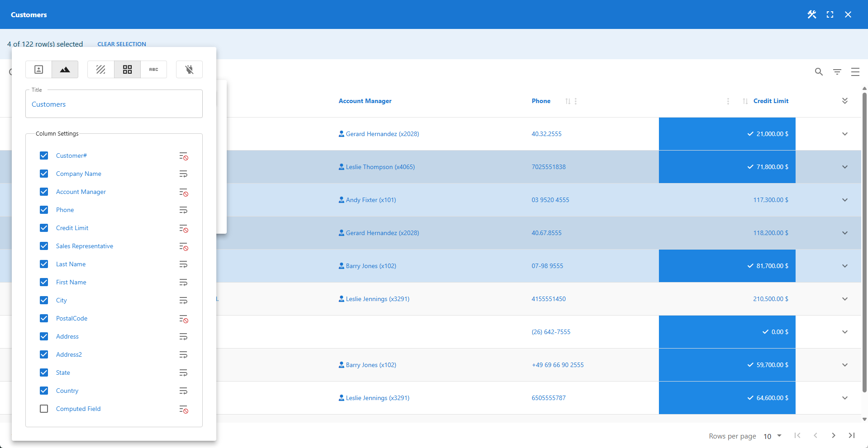Select the portrait card view icon

tap(38, 69)
